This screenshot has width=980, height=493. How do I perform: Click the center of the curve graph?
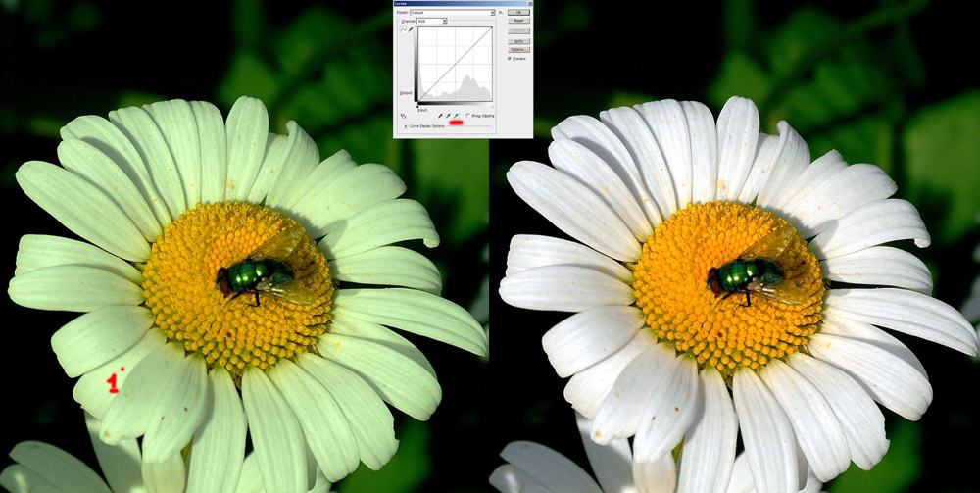tap(454, 64)
